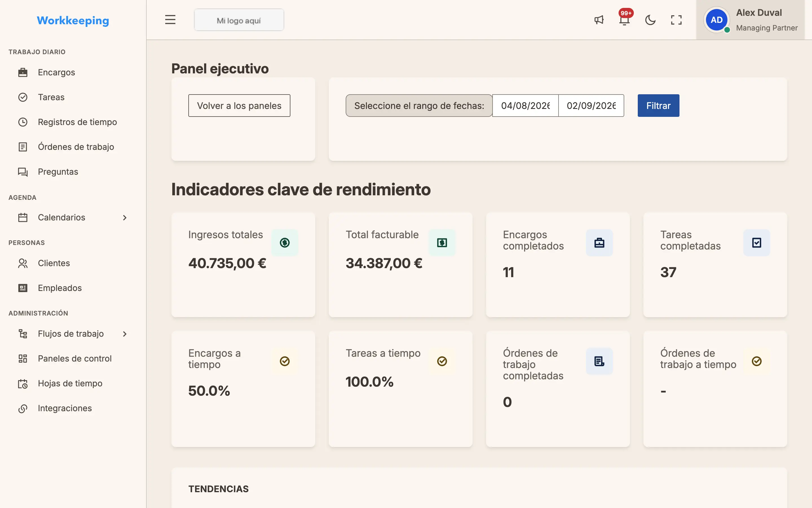
Task: Go to Paneles de control
Action: coord(73,358)
